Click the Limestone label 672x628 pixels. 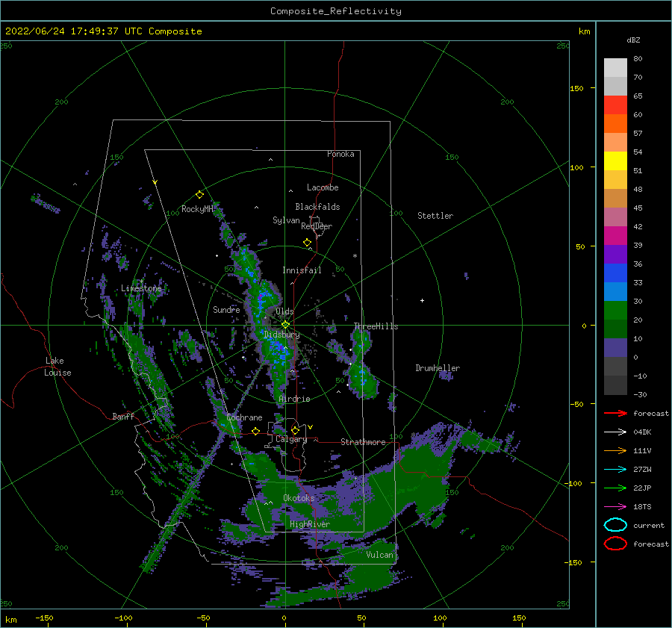[x=141, y=288]
